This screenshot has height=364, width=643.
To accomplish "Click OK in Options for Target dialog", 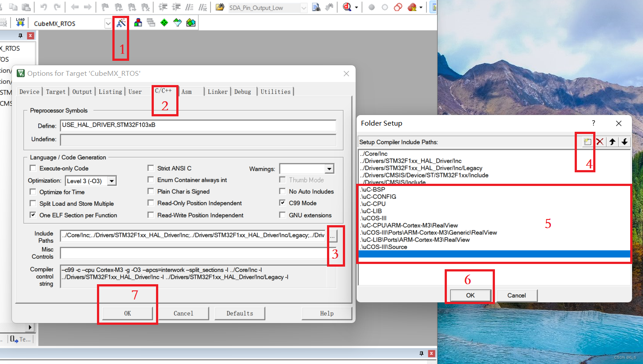I will pos(127,313).
